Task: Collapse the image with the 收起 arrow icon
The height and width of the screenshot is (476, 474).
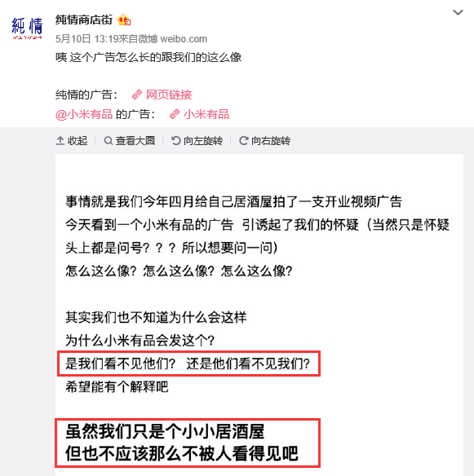Action: (x=60, y=140)
